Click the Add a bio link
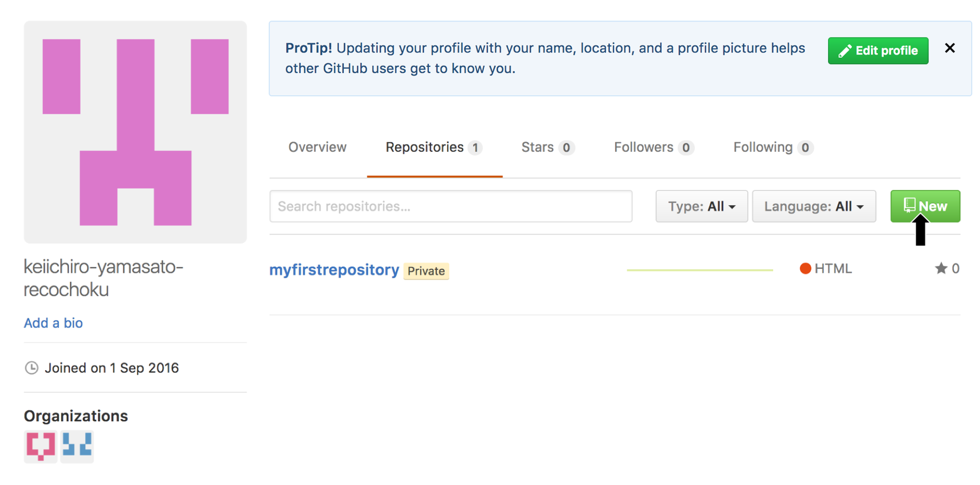This screenshot has height=485, width=980. click(53, 323)
